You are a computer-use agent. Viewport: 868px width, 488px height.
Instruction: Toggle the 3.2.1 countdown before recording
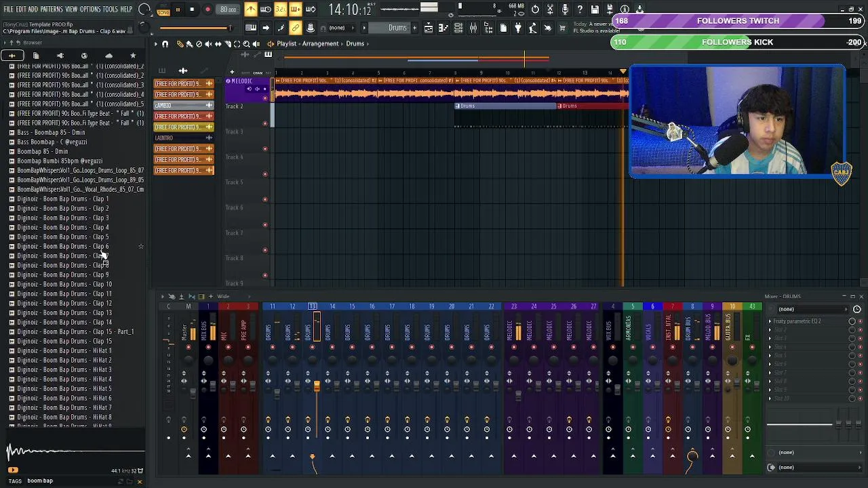click(280, 9)
